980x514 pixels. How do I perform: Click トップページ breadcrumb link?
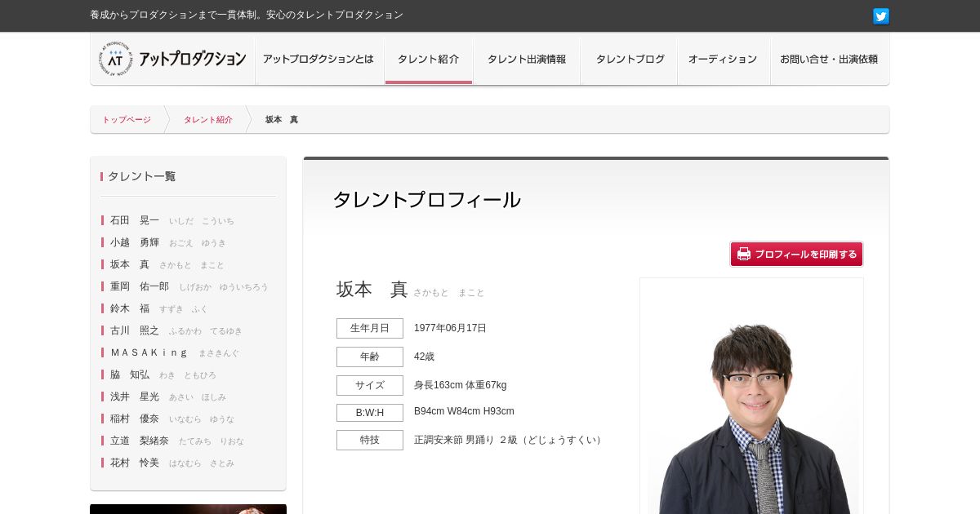pos(127,120)
